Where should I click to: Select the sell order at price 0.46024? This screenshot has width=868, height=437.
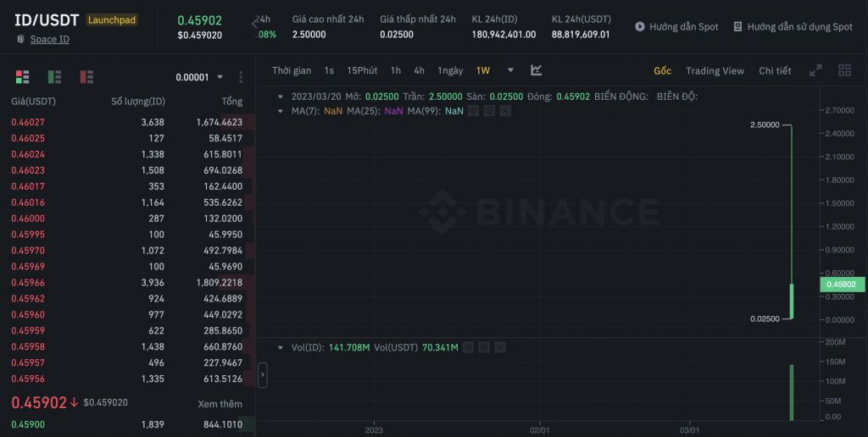pos(127,154)
